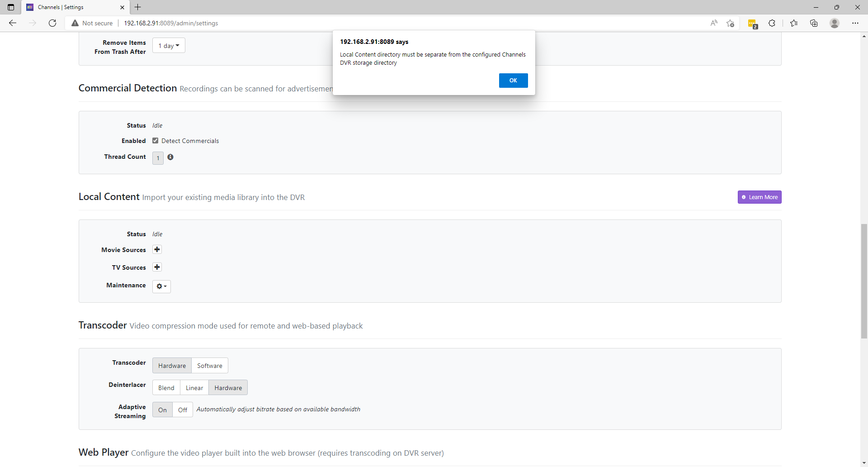Open the Favorites star list icon

pos(794,23)
